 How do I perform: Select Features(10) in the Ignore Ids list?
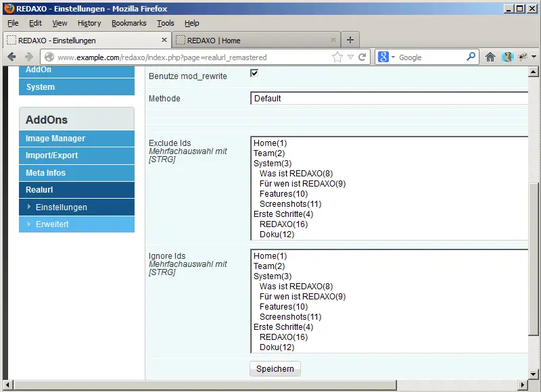[390, 307]
